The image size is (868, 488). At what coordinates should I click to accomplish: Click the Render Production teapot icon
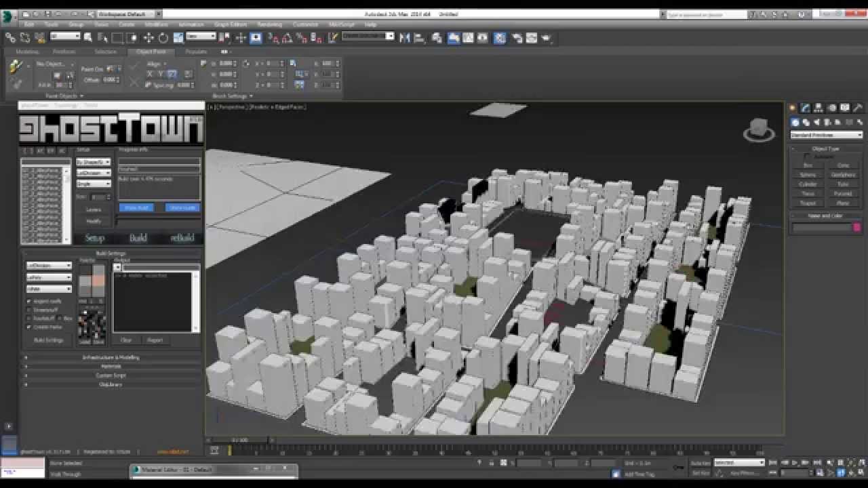[547, 38]
